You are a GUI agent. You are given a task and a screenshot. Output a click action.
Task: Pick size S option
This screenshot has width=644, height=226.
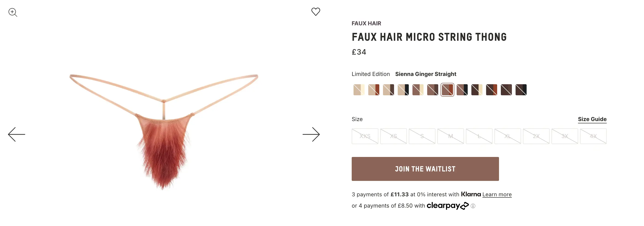pos(422,136)
